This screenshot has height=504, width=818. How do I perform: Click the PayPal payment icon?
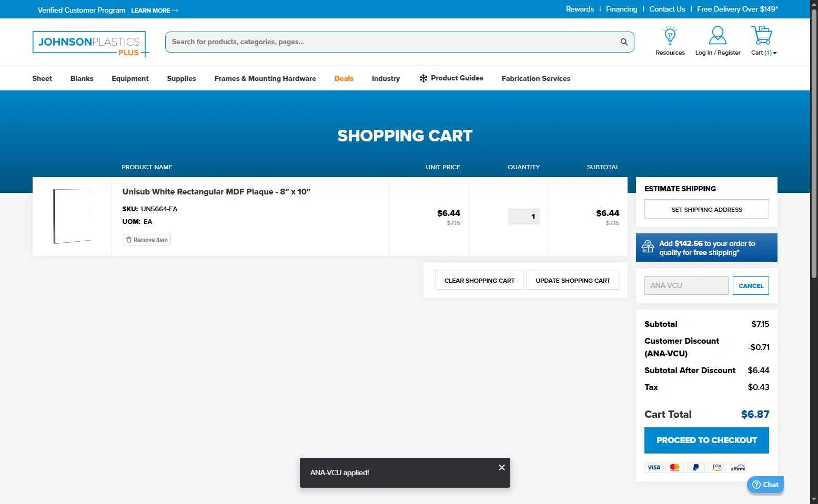(x=695, y=467)
